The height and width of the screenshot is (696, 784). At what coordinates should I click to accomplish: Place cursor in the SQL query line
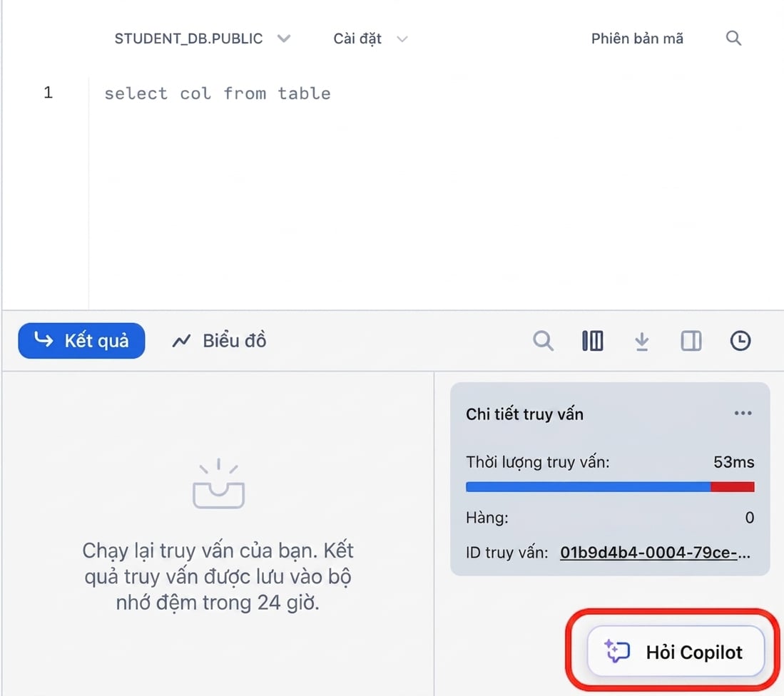218,93
